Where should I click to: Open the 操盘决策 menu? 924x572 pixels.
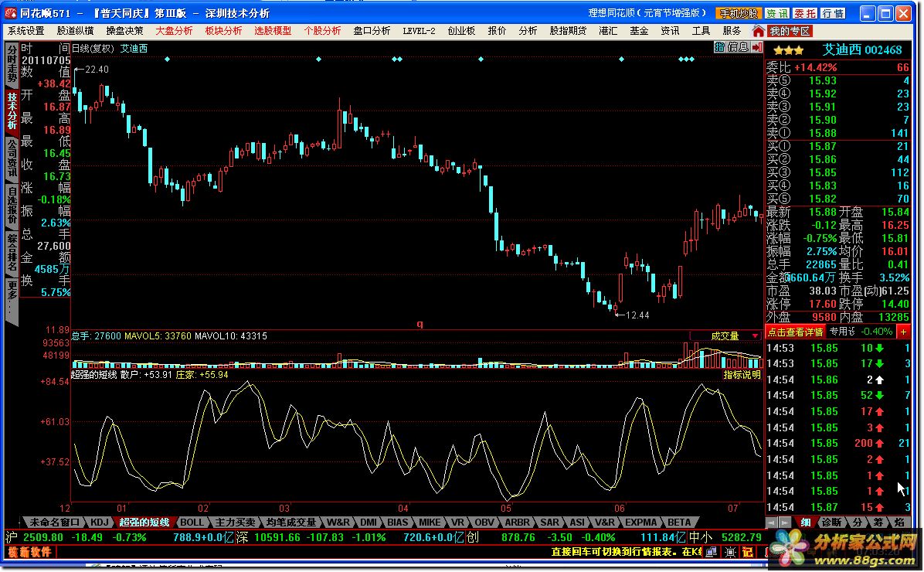click(124, 31)
